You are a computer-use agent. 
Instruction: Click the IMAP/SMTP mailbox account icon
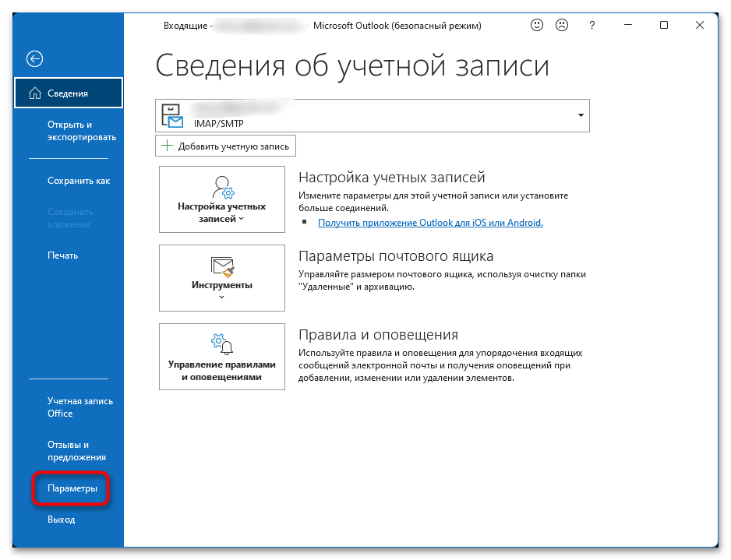coord(172,115)
